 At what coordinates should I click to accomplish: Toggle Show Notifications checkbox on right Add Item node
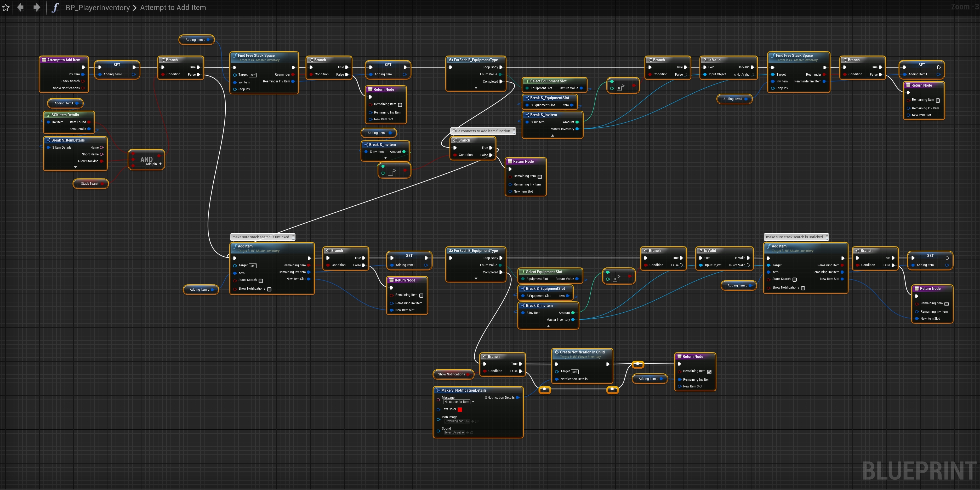[803, 288]
